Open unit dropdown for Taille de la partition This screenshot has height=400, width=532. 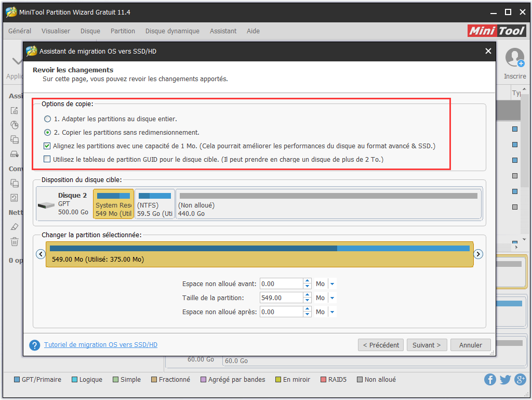pos(332,298)
